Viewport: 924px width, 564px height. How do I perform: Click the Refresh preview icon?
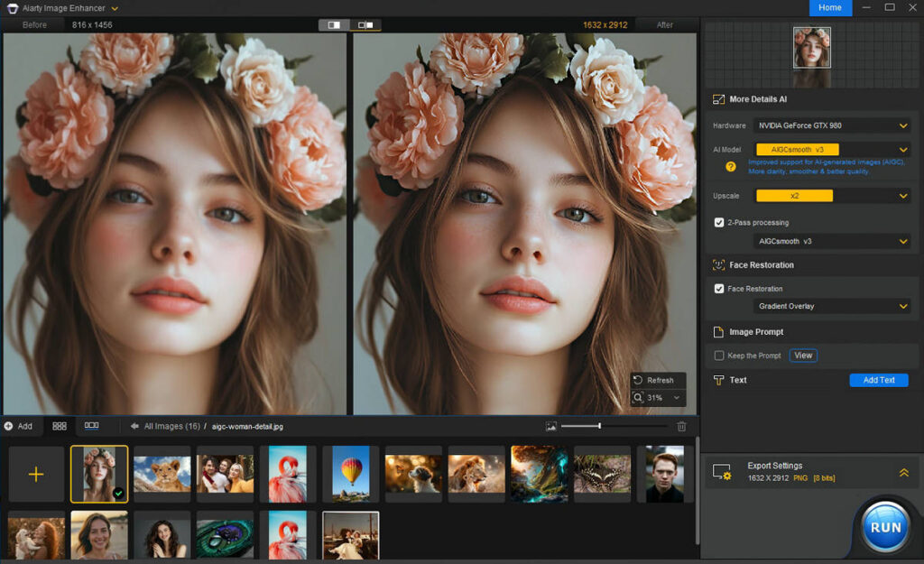638,380
